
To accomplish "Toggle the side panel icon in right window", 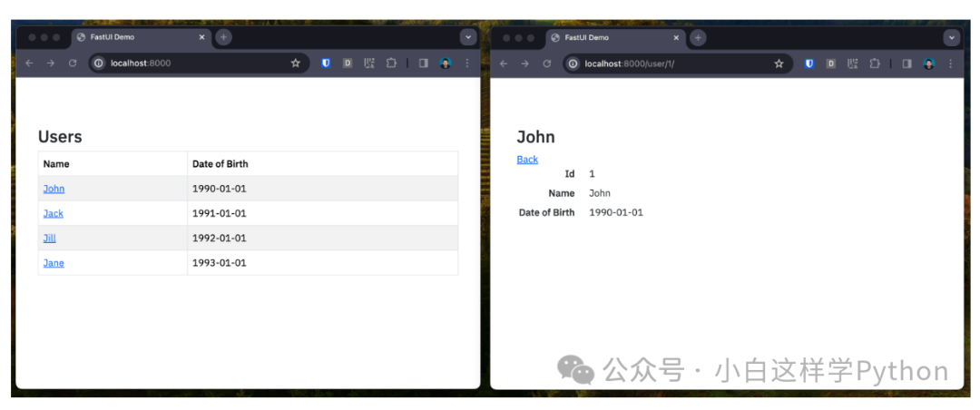I will coord(907,63).
